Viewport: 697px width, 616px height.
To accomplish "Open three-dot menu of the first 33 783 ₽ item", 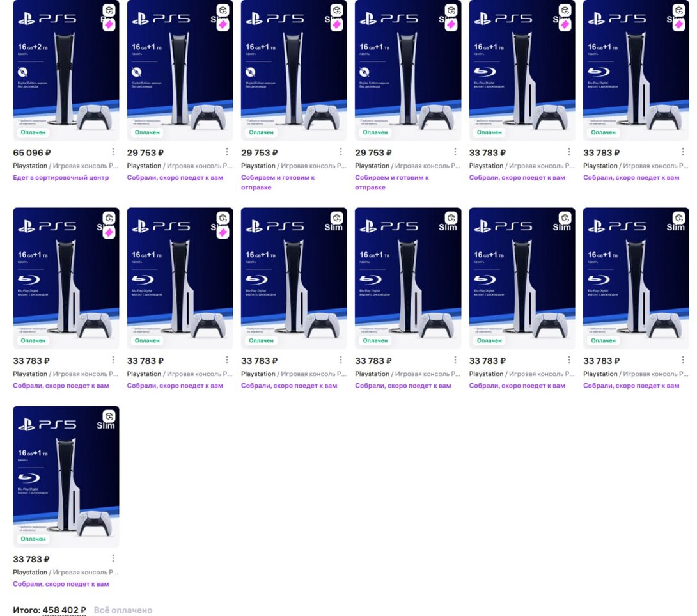I will pos(569,152).
